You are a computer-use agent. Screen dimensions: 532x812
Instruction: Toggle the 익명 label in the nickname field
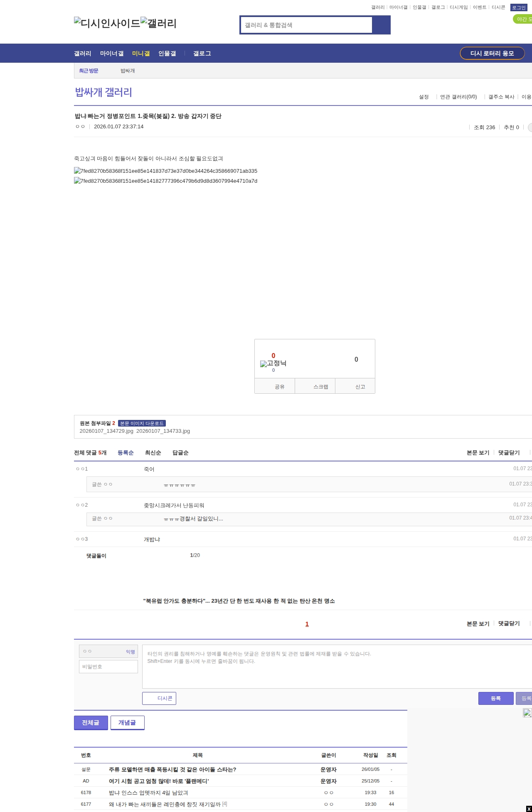(x=131, y=652)
